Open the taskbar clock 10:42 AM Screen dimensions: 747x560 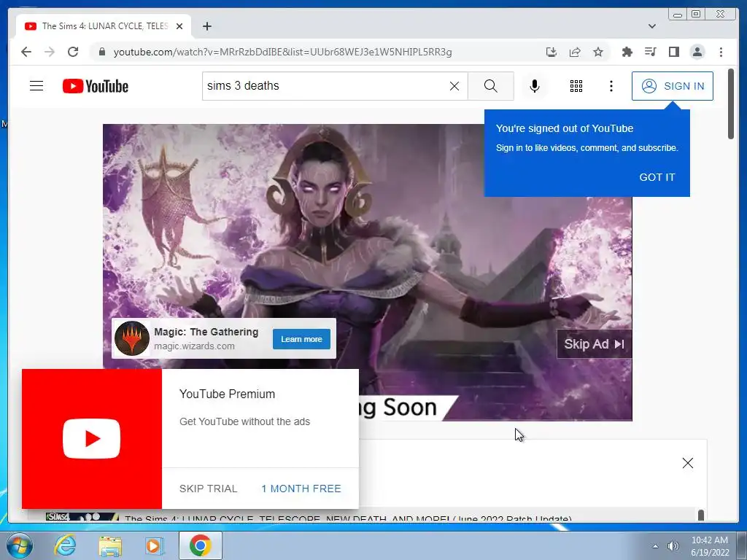click(x=710, y=546)
